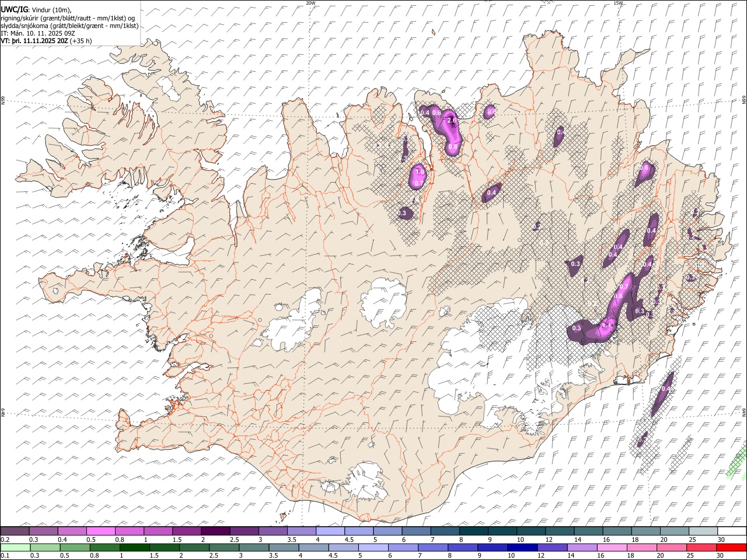Click lower scale swatch between 4.5 and 5
The image size is (747, 560).
point(343,547)
